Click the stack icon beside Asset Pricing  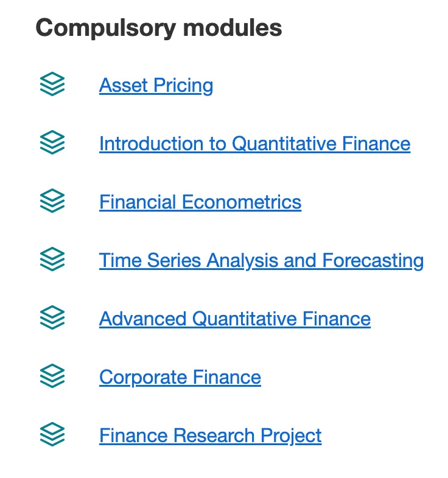pos(52,85)
